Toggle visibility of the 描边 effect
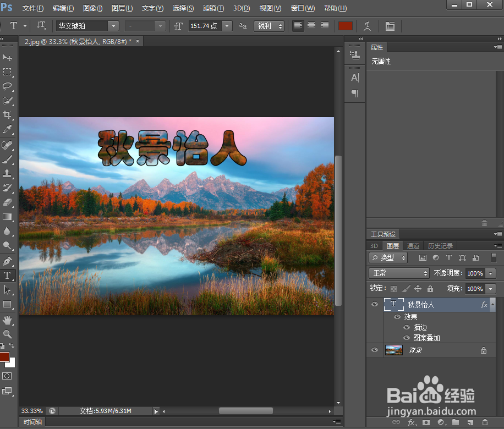Screen dimensions: 504x429 point(406,327)
